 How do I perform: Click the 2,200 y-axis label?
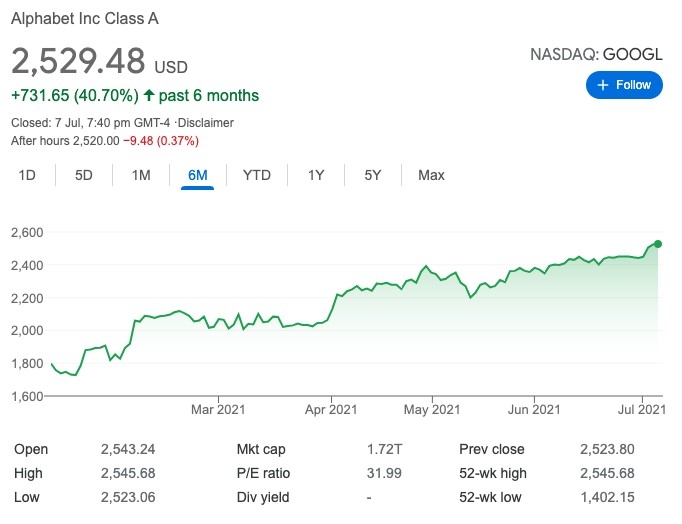[27, 298]
